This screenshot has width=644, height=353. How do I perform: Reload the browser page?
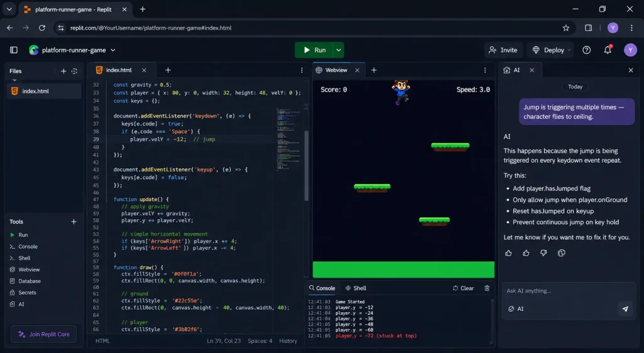tap(42, 28)
